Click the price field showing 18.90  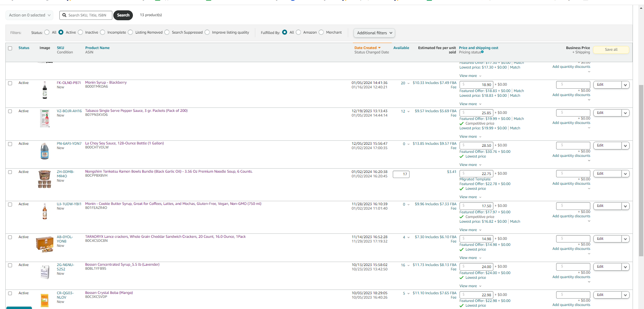476,85
